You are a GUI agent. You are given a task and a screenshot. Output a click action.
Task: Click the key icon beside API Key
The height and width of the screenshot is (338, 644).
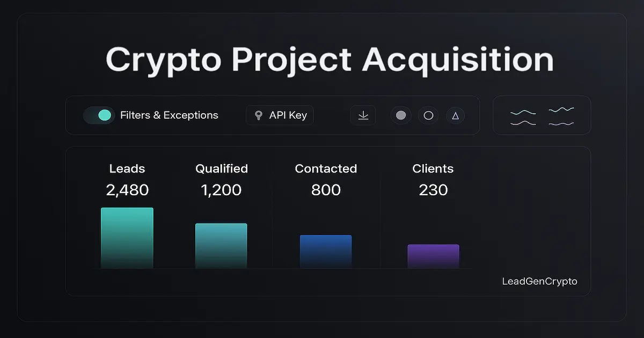[x=259, y=115]
